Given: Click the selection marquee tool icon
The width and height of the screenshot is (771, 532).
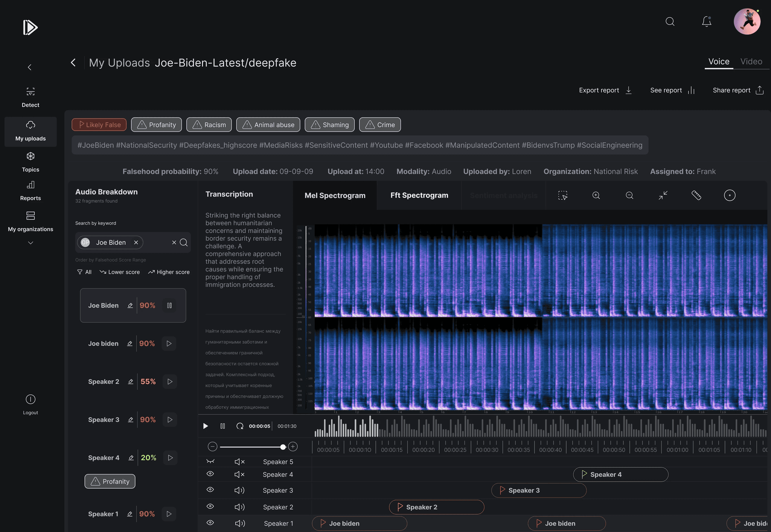Looking at the screenshot, I should tap(562, 195).
